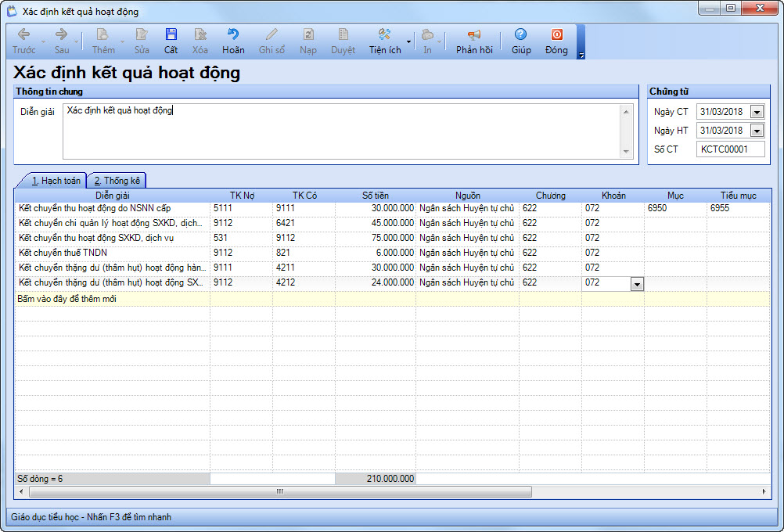
Task: Open the In print dropdown arrow
Action: click(440, 42)
